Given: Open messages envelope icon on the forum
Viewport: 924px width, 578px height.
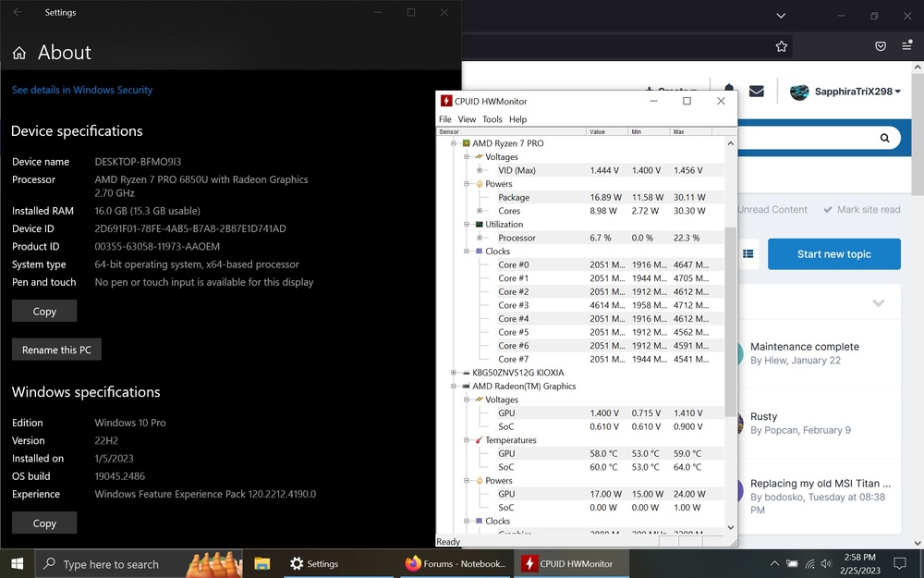Looking at the screenshot, I should pyautogui.click(x=757, y=92).
